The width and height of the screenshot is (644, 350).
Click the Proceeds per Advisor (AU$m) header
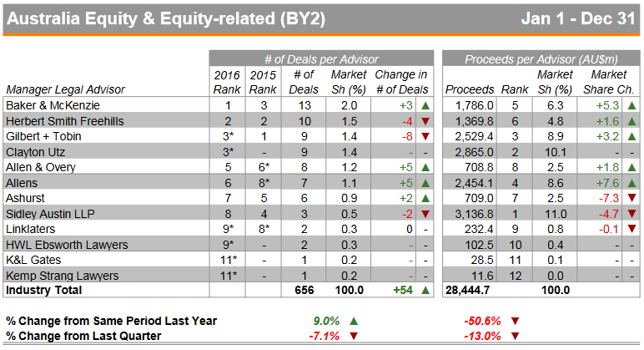coord(541,59)
